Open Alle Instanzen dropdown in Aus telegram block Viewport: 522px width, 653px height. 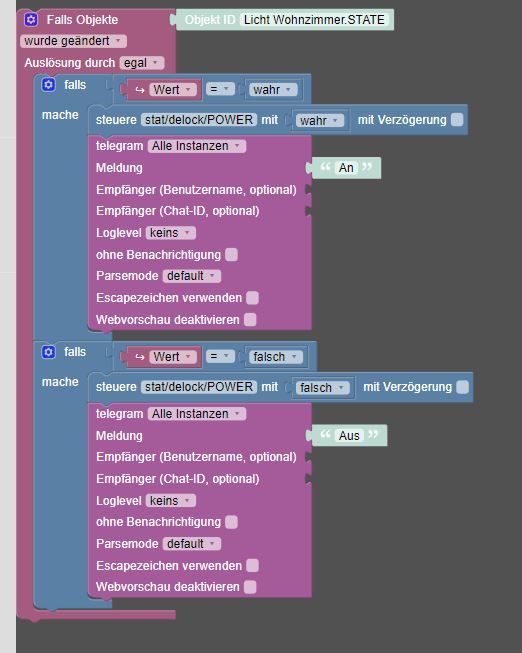pos(197,414)
